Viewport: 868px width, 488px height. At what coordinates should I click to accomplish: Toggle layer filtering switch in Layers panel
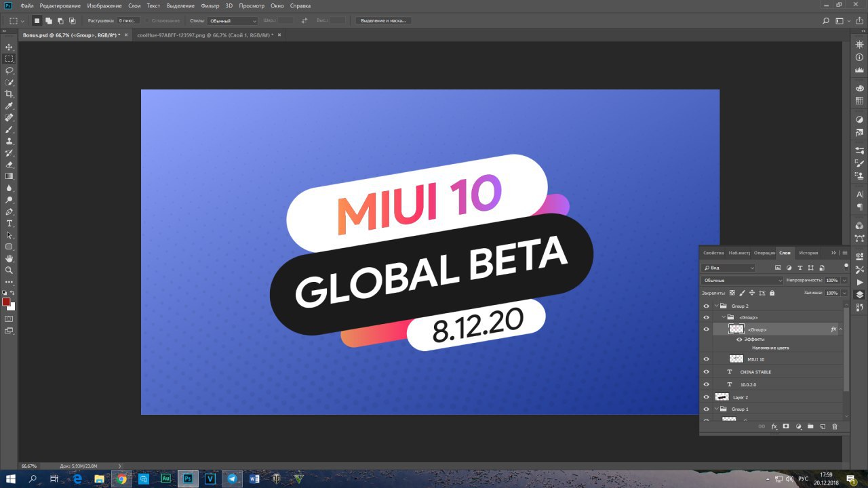pos(846,266)
